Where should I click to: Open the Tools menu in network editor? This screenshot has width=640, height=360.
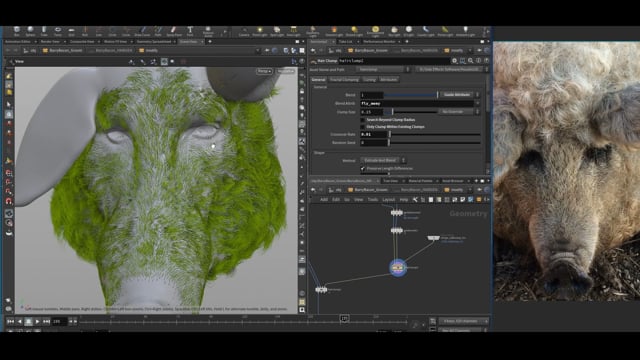pyautogui.click(x=373, y=200)
